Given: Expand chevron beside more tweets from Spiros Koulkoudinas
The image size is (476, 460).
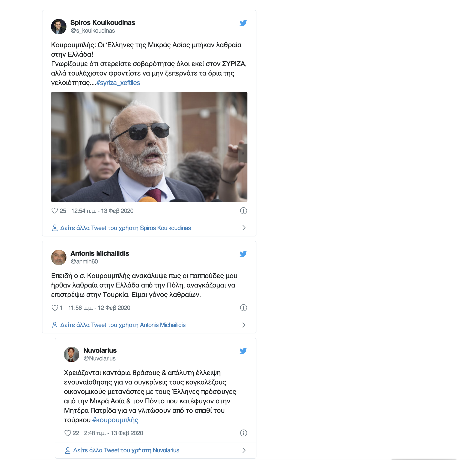Looking at the screenshot, I should (x=244, y=228).
